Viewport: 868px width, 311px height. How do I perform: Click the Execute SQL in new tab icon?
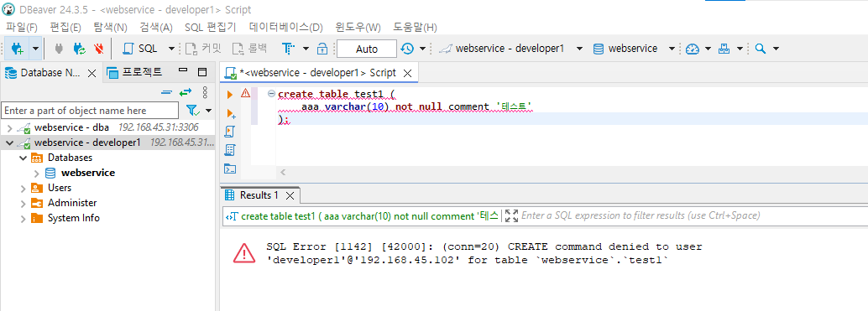(231, 113)
